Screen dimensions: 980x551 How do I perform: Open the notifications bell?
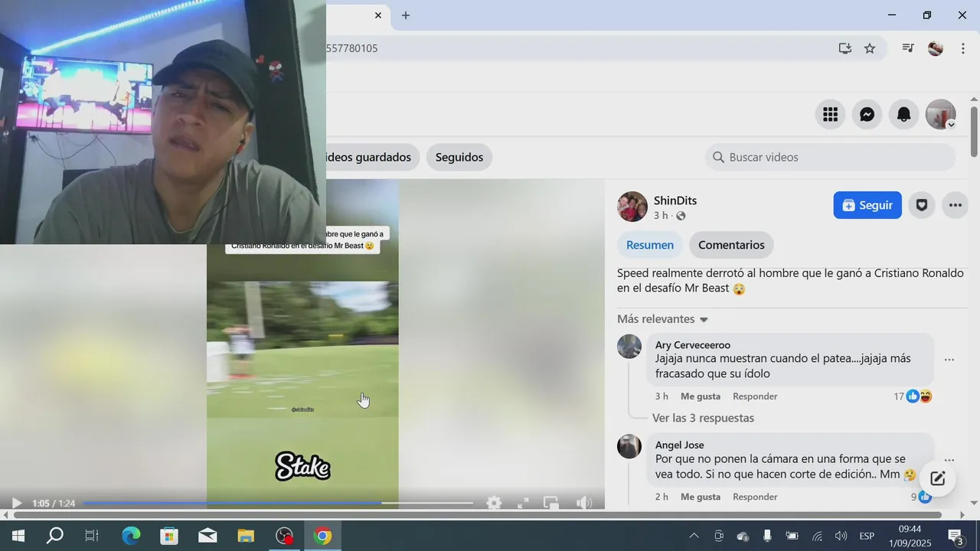coord(904,115)
